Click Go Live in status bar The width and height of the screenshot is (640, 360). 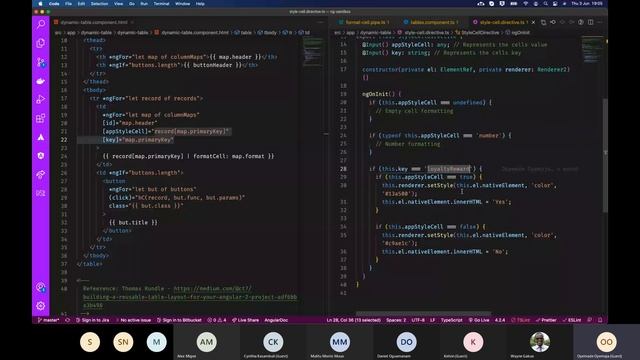point(479,320)
